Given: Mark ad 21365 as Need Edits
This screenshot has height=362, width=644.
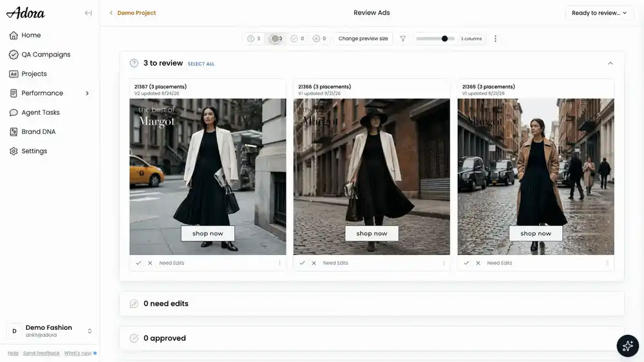Looking at the screenshot, I should [500, 263].
